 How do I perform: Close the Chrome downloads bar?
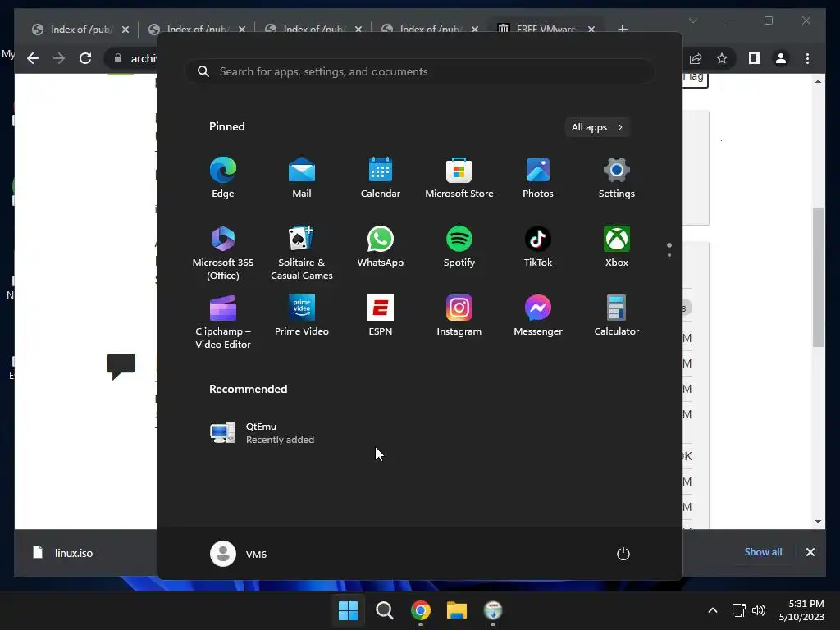tap(810, 552)
